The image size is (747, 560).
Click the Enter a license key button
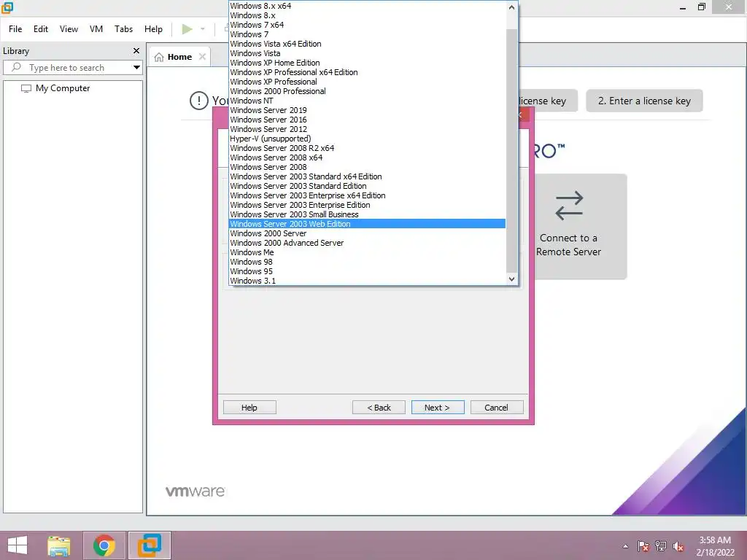(x=644, y=101)
